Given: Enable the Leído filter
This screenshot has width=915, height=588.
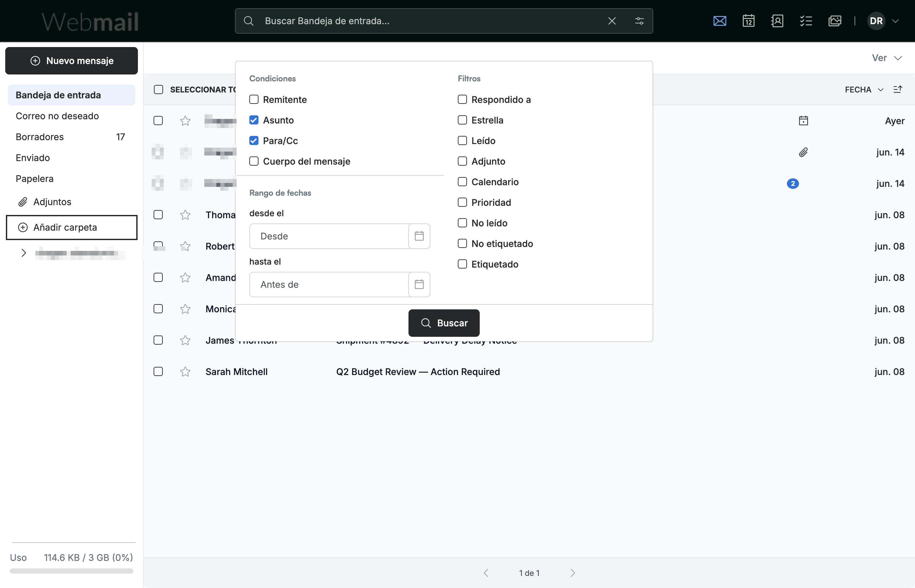Looking at the screenshot, I should [x=462, y=141].
